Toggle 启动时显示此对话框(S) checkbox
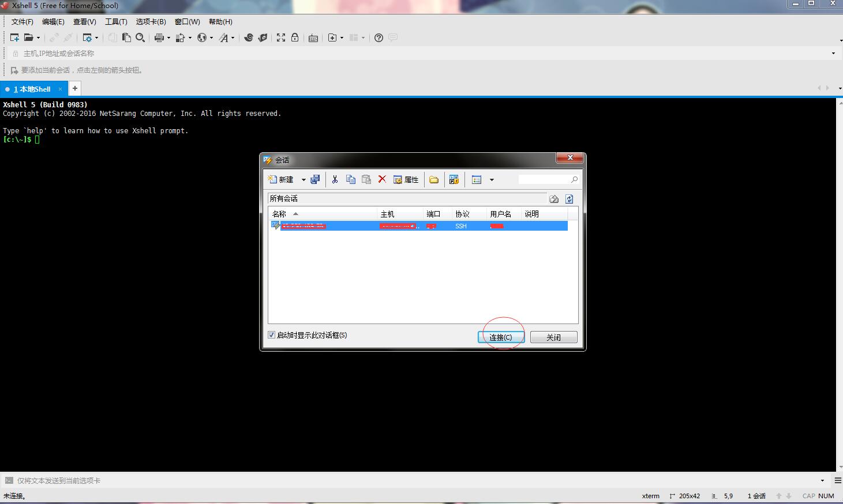 pyautogui.click(x=271, y=335)
